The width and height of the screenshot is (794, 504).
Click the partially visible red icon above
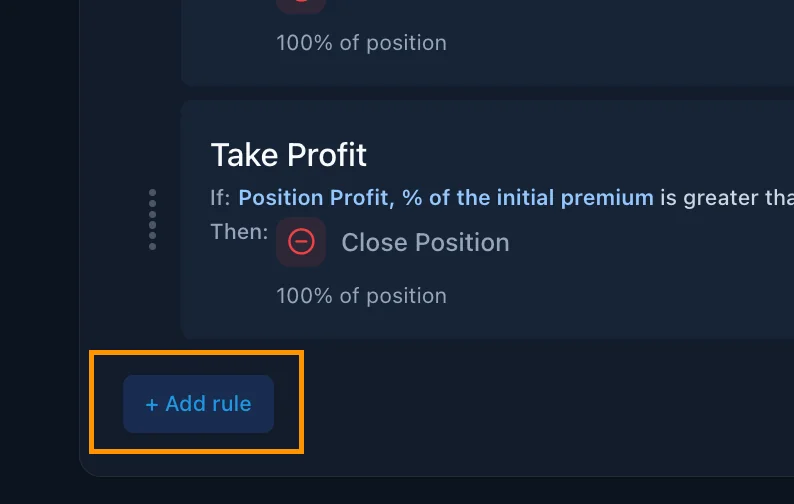tap(301, 4)
